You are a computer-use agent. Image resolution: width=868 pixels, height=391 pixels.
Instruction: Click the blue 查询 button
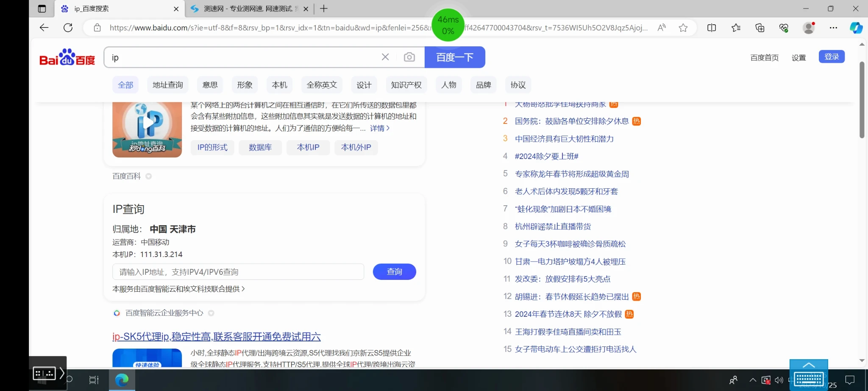pyautogui.click(x=394, y=272)
